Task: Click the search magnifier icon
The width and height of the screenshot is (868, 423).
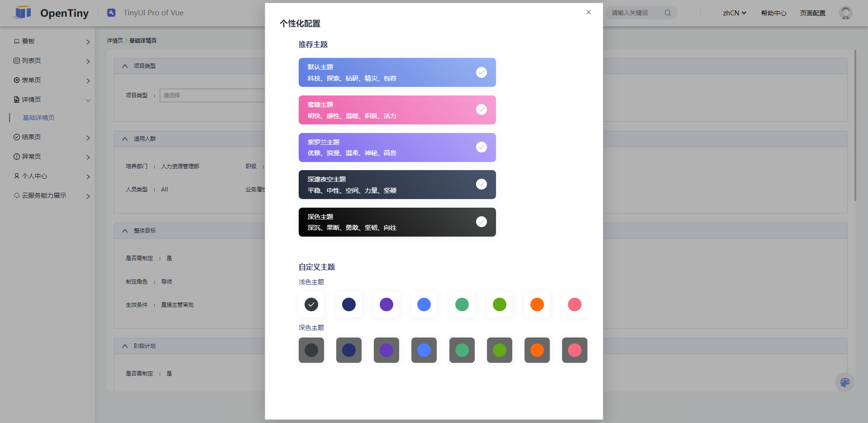Action: 668,13
